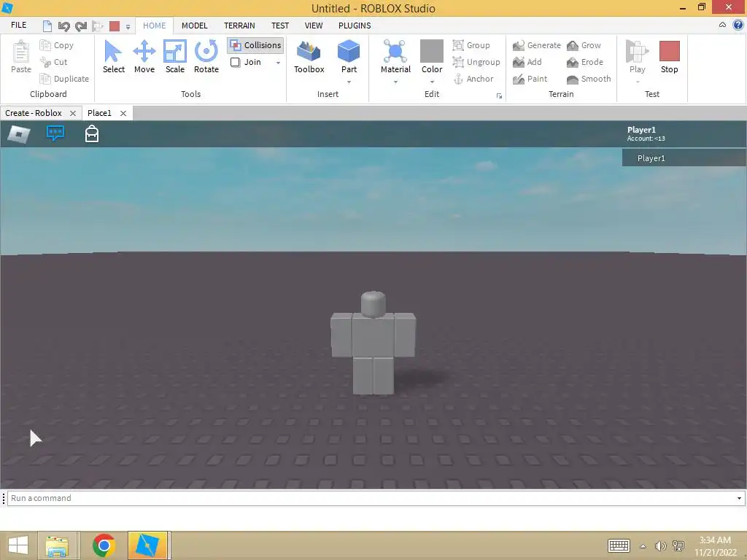
Task: Choose the Scale tool
Action: (x=175, y=57)
